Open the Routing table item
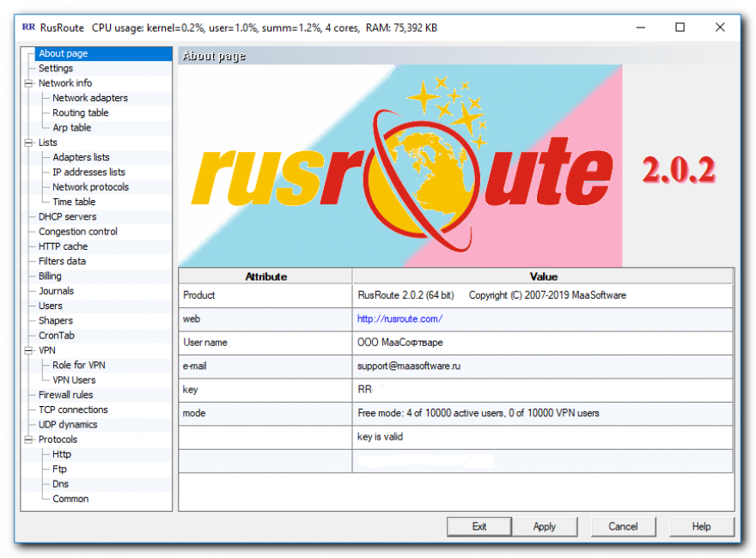Image resolution: width=756 pixels, height=558 pixels. [80, 113]
